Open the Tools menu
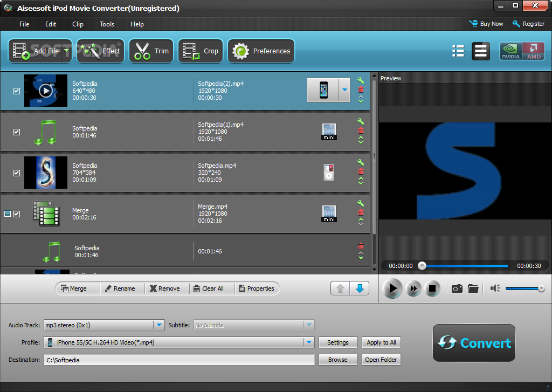 pos(107,24)
